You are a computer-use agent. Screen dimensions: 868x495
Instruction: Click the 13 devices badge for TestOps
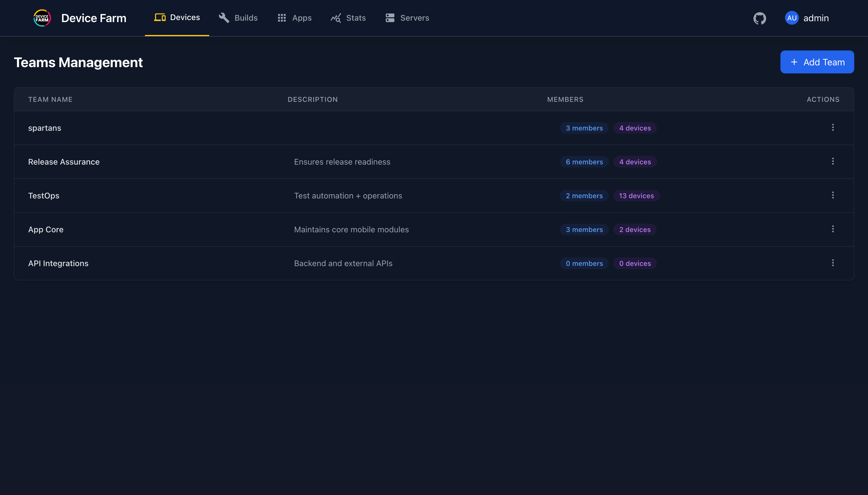pyautogui.click(x=636, y=196)
